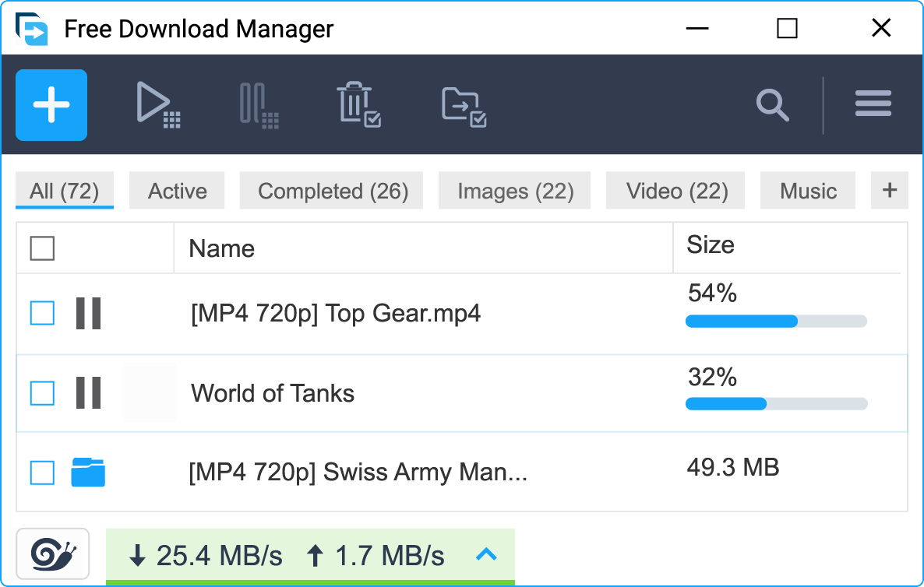
Task: Open the main hamburger menu
Action: click(873, 104)
